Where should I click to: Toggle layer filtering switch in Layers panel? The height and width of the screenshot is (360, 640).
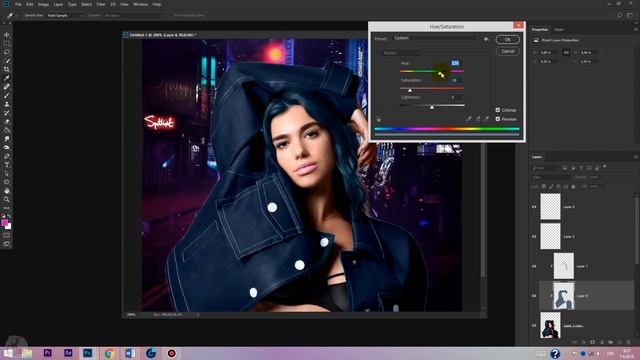click(x=604, y=167)
